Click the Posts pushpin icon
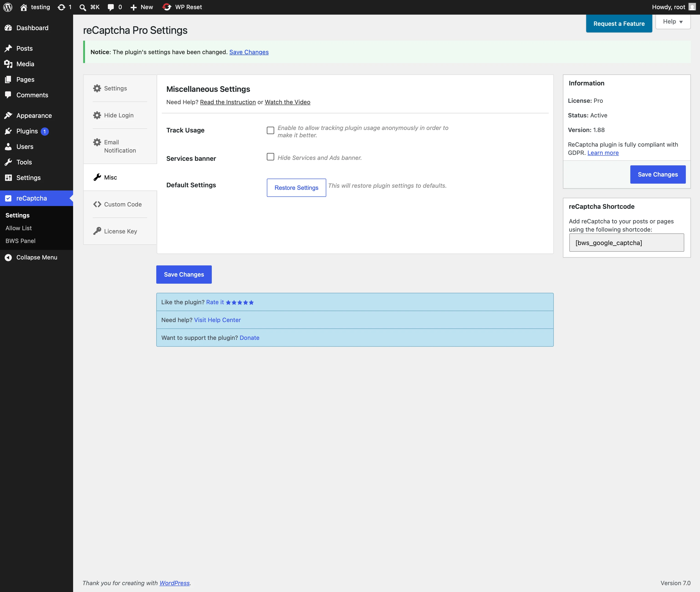 (8, 48)
